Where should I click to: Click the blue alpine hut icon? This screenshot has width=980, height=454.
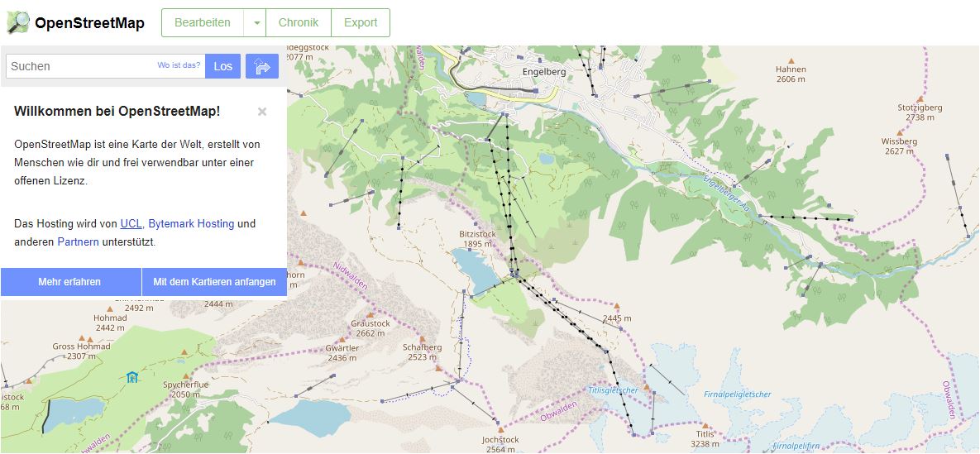[131, 376]
